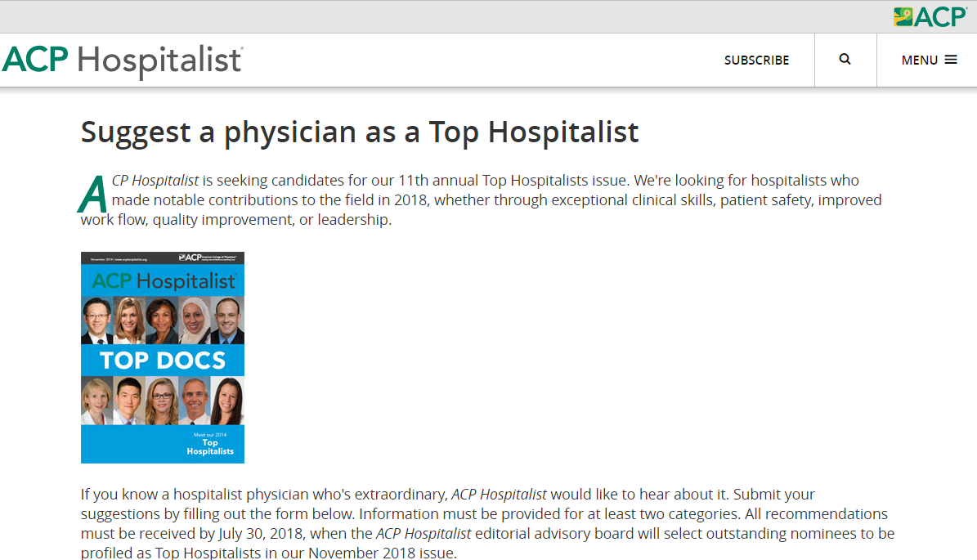Click the "Suggest a physician as a Top Hospitalist" heading

[360, 132]
